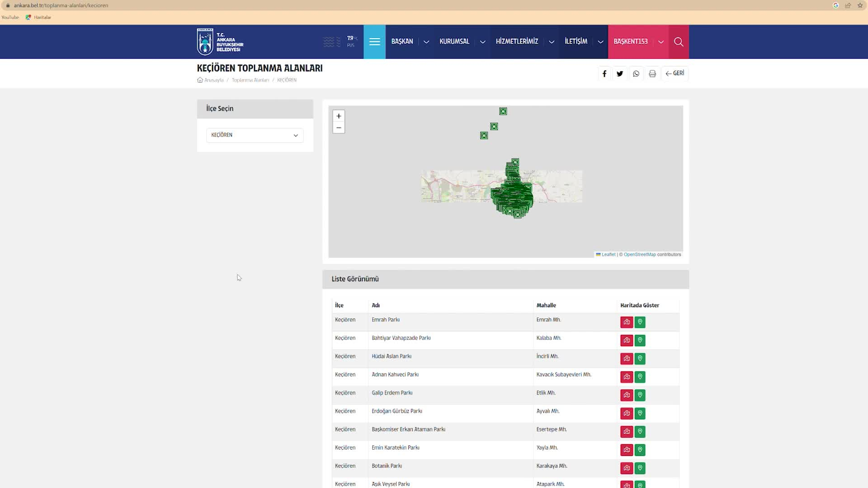Click red map icon for Botanik Parkı

click(627, 468)
